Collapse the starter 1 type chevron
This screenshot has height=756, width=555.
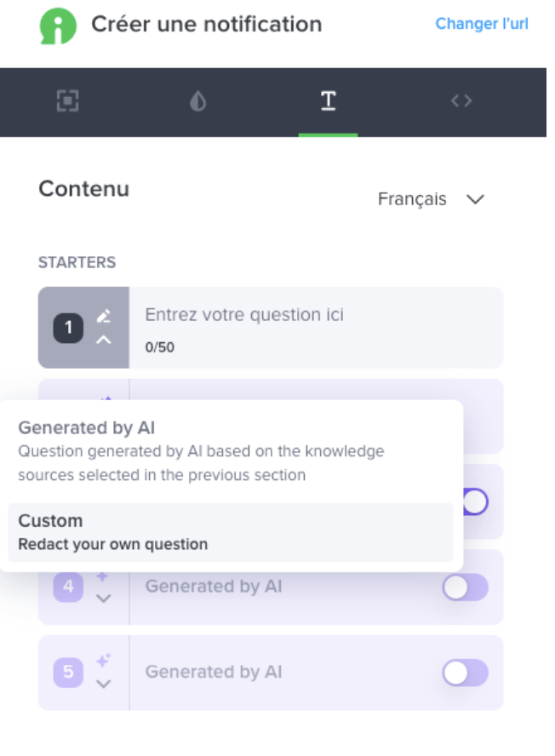tap(104, 341)
